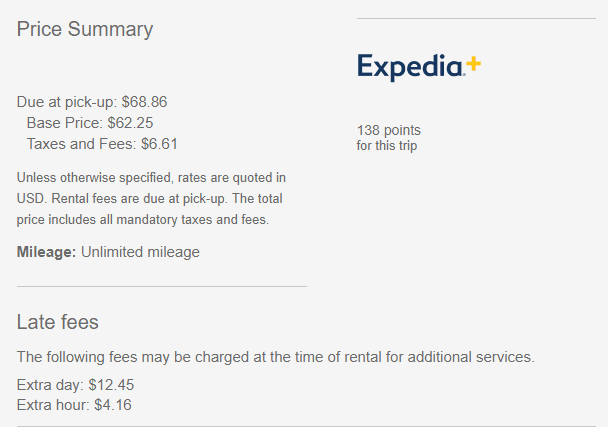Click the late fees description sentence
Viewport: 608px width, 427px height.
(x=275, y=357)
